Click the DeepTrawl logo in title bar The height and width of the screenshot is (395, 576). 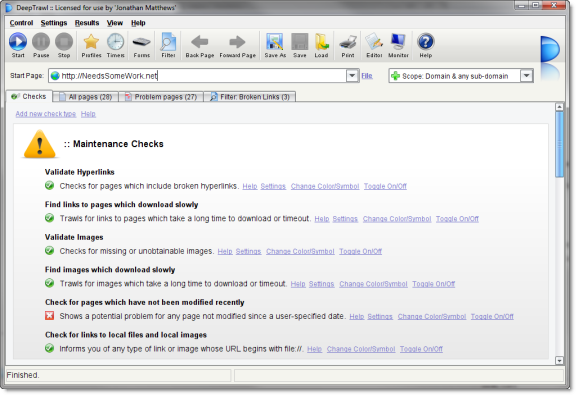click(x=8, y=7)
